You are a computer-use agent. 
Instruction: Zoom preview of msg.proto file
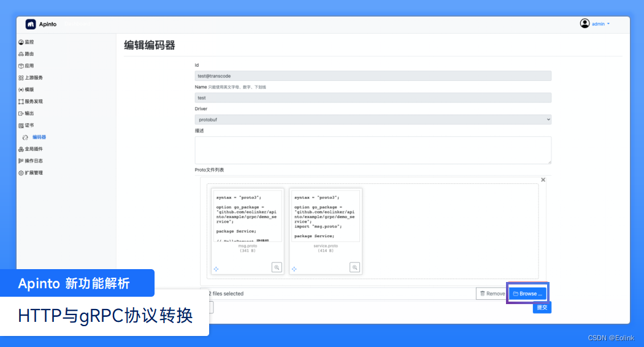tap(277, 267)
